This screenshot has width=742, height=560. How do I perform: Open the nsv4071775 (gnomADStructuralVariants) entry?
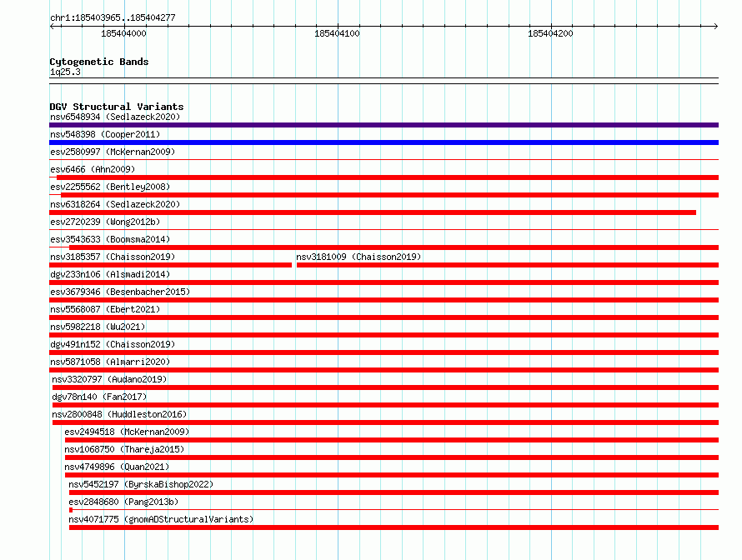pyautogui.click(x=161, y=519)
